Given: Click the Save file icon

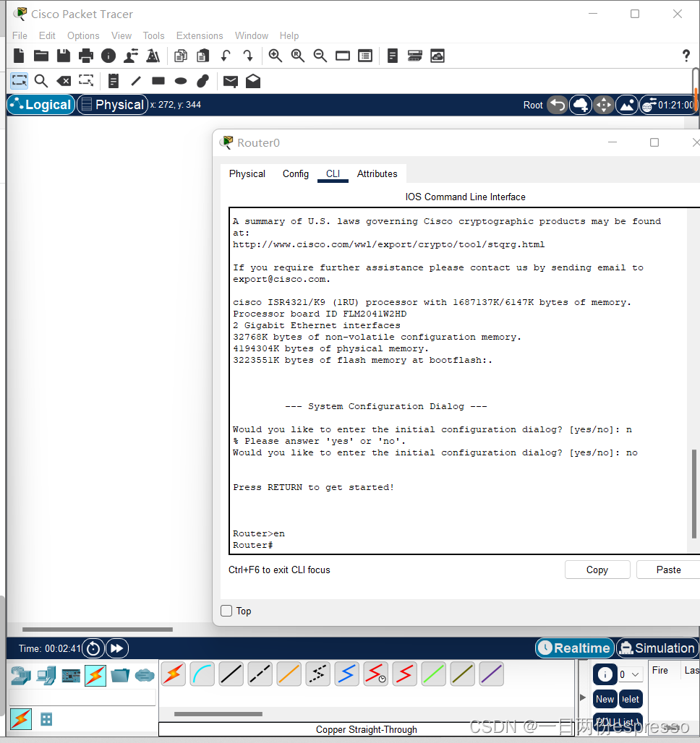Looking at the screenshot, I should click(64, 56).
